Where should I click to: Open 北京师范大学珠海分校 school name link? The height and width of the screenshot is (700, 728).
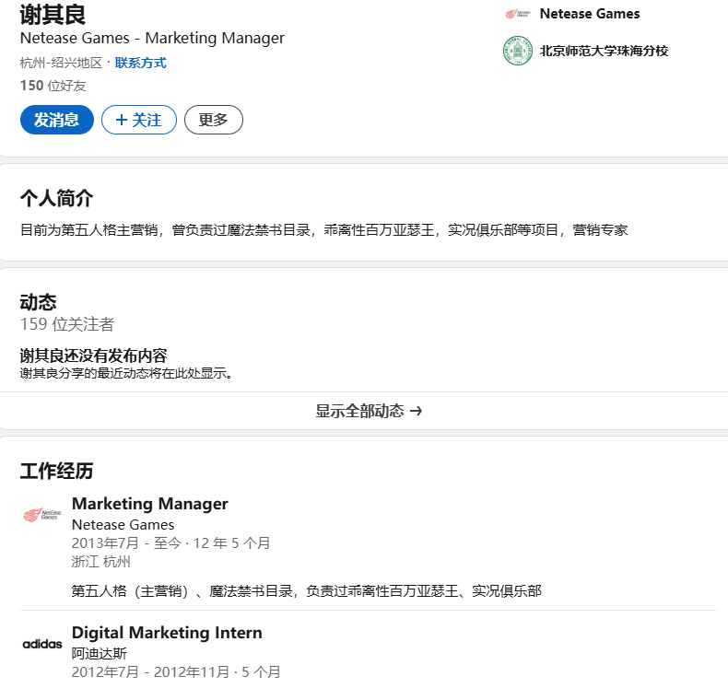(604, 51)
